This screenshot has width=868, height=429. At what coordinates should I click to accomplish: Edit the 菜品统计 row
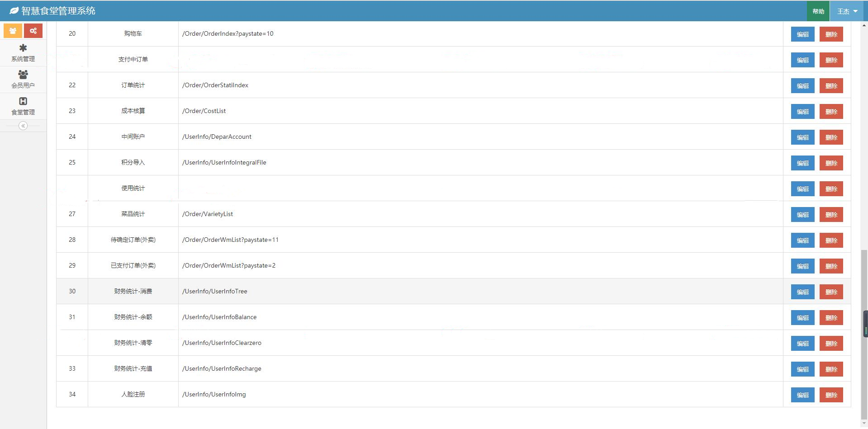point(802,215)
